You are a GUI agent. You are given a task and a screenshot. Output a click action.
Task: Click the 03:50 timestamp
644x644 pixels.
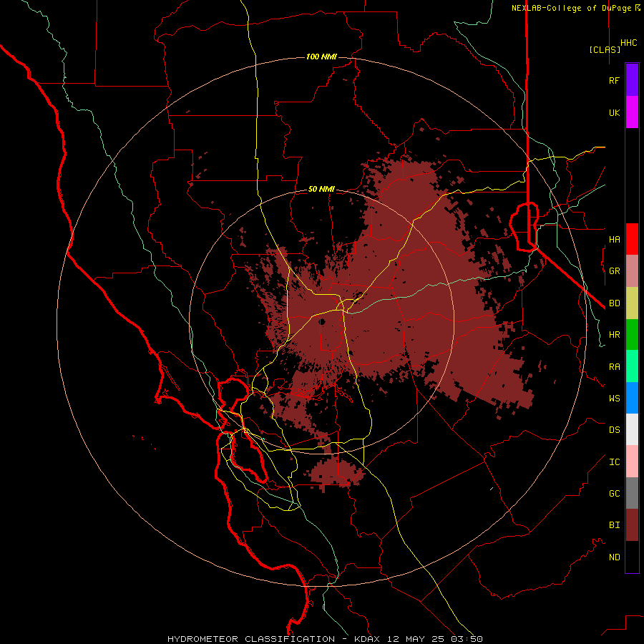466,639
